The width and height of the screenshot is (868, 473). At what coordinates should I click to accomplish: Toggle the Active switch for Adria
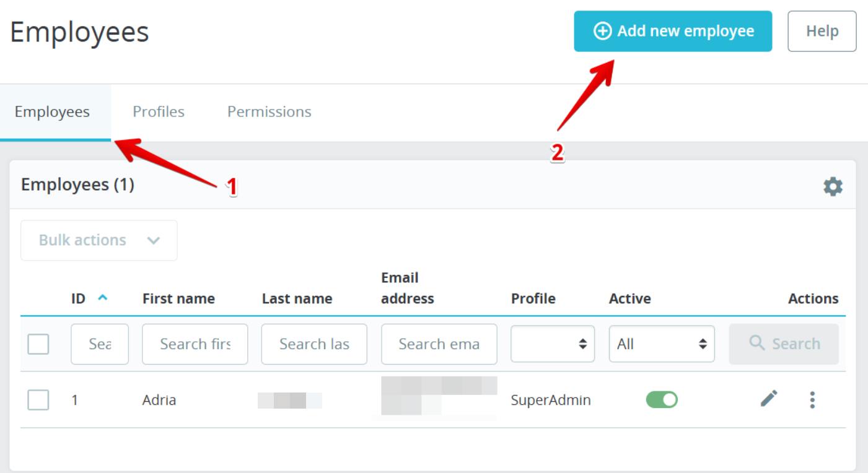pos(662,400)
